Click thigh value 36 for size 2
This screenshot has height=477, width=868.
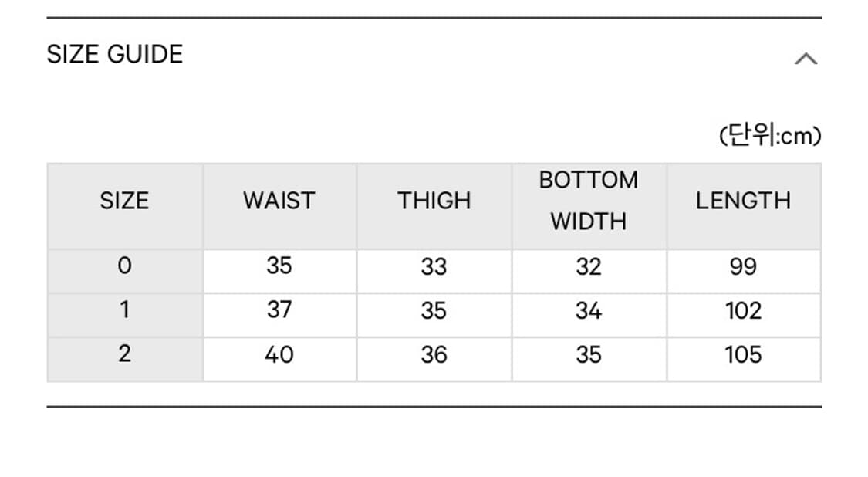[x=434, y=354]
